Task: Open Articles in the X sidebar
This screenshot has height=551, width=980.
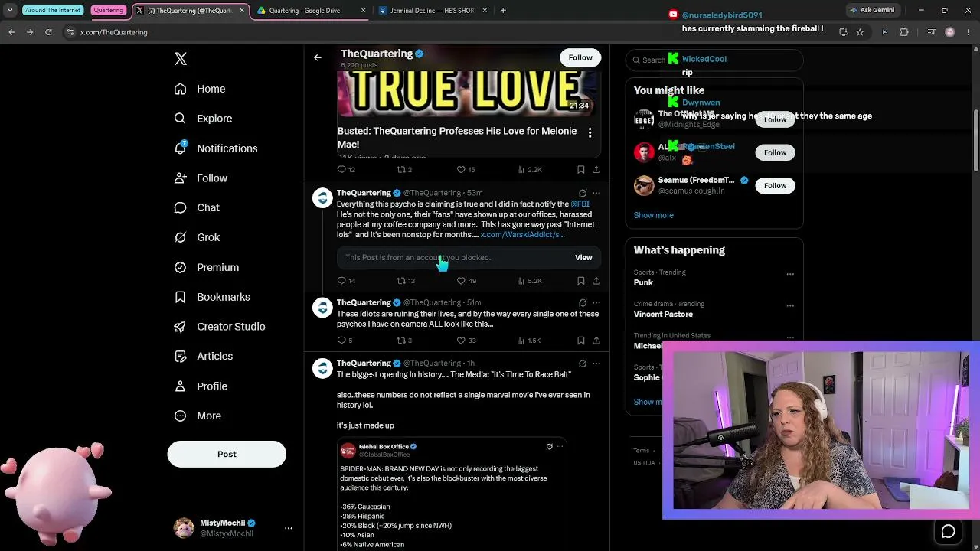Action: [204, 357]
